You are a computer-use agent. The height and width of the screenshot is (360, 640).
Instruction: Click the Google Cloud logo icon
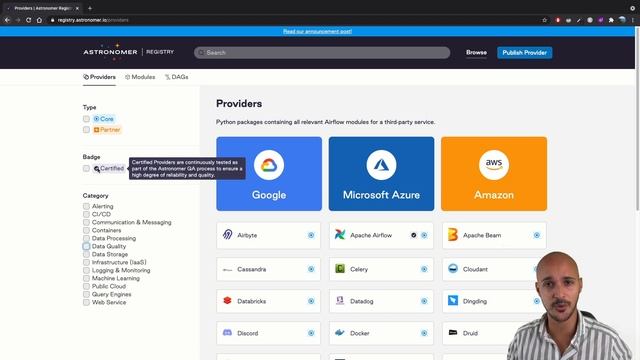click(269, 165)
